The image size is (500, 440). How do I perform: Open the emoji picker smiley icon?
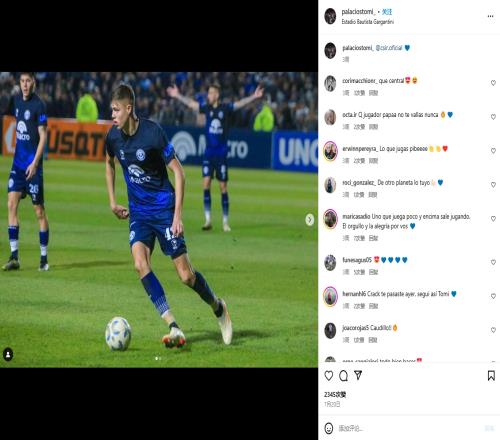pos(329,428)
